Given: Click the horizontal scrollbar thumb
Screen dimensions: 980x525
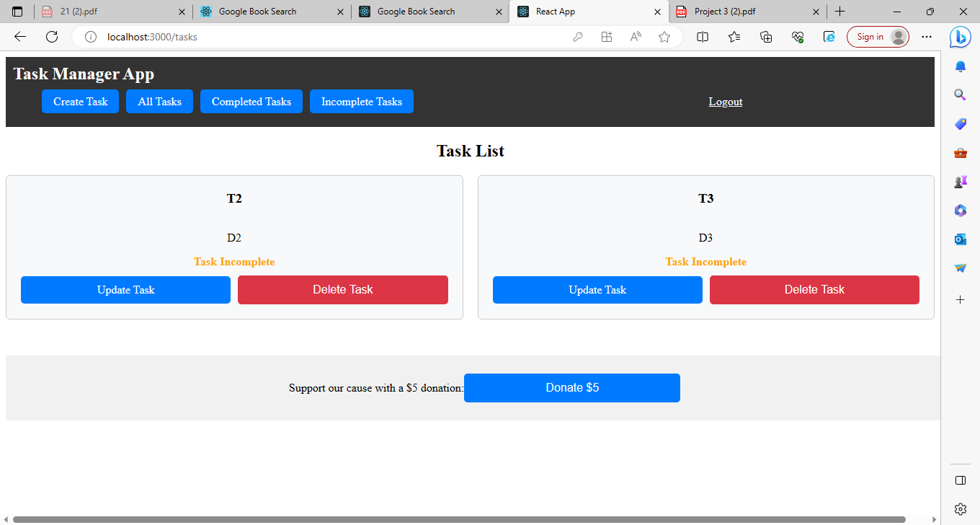Looking at the screenshot, I should click(459, 519).
